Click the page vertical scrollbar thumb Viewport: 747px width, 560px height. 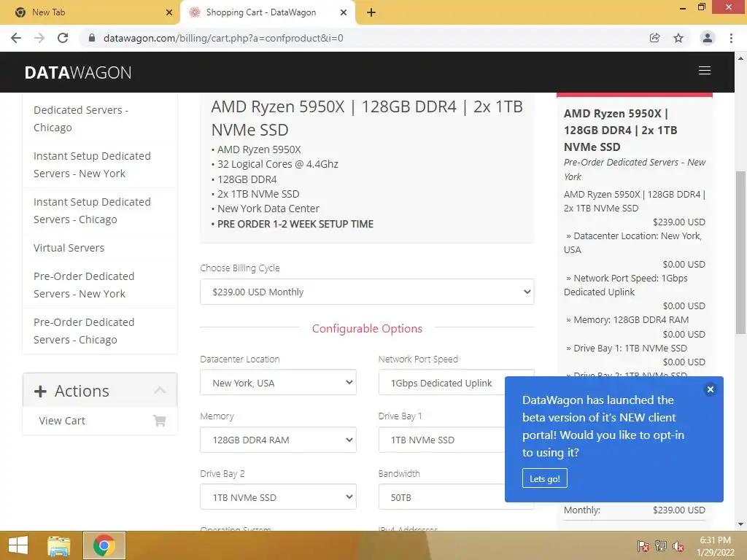point(740,252)
